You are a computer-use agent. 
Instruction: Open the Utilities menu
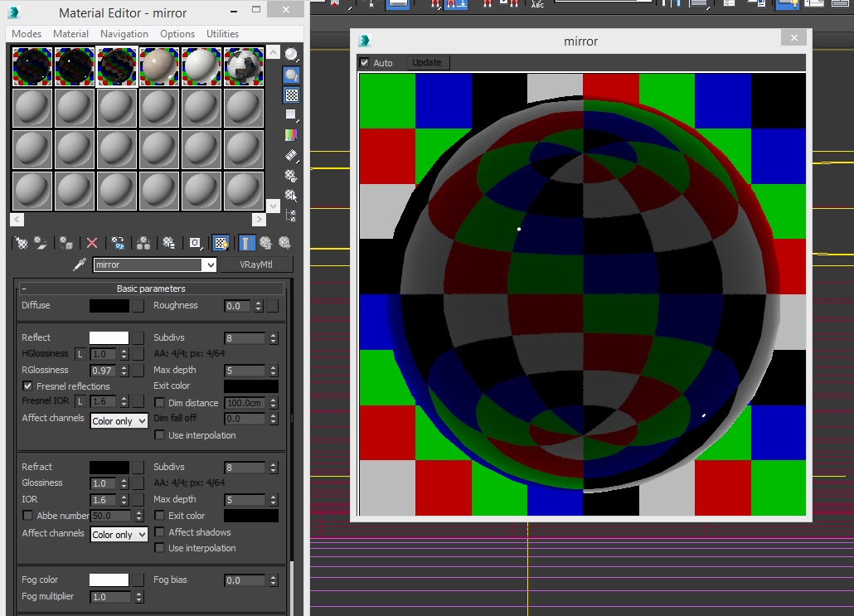(x=222, y=34)
